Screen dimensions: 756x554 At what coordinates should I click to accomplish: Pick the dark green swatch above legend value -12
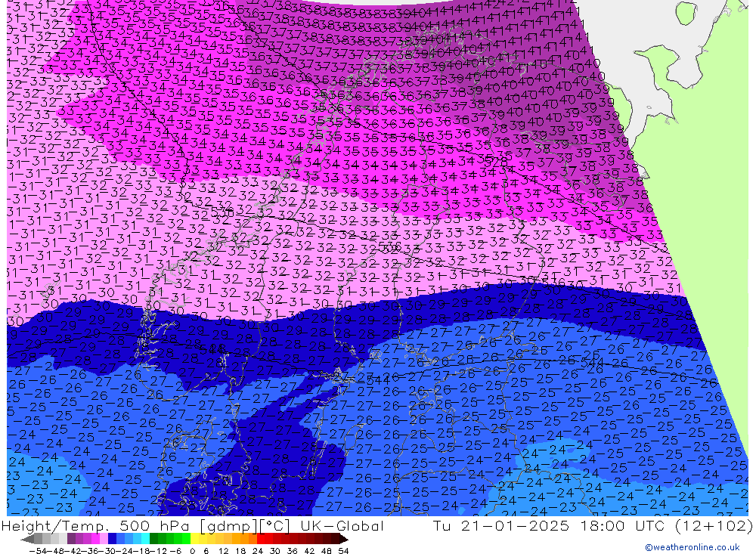(x=153, y=540)
